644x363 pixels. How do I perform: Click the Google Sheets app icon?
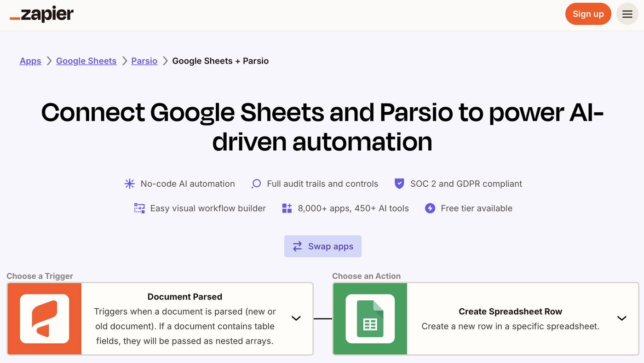point(370,319)
